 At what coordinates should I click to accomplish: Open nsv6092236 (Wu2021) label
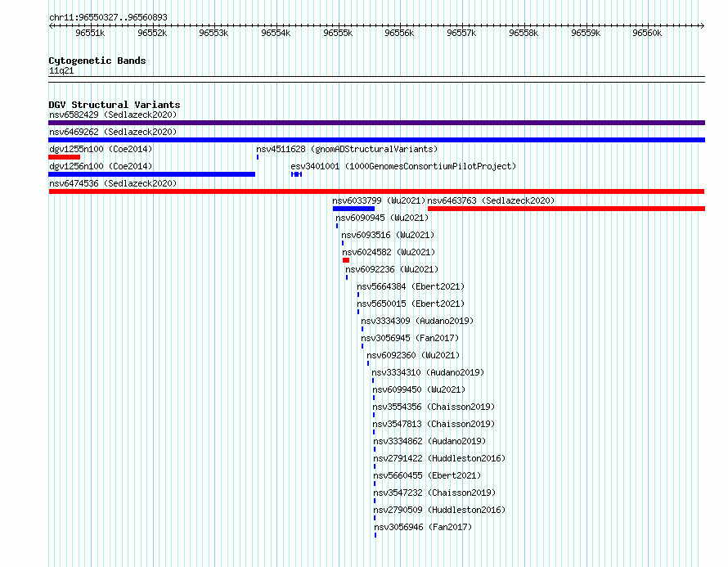pyautogui.click(x=392, y=269)
